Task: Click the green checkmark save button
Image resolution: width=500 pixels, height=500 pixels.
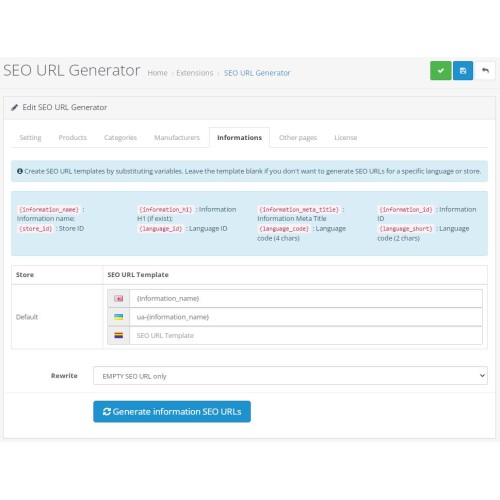Action: point(441,71)
